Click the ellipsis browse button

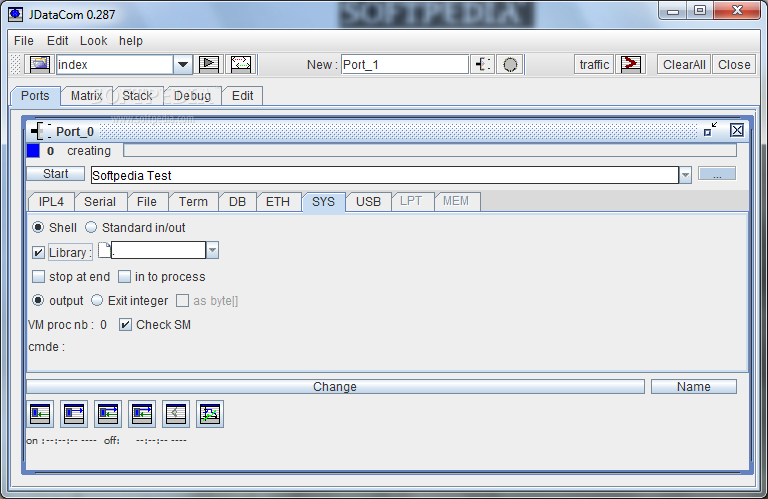717,174
